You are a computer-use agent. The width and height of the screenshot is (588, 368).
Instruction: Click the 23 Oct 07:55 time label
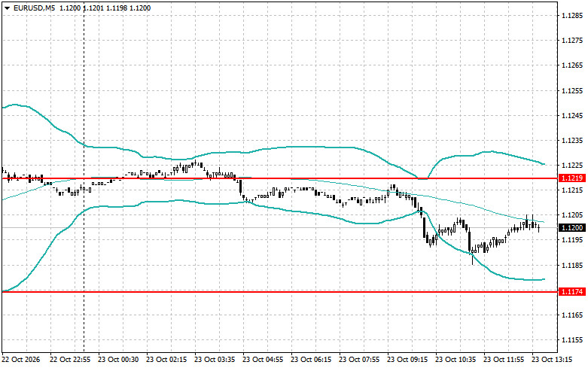pos(359,360)
